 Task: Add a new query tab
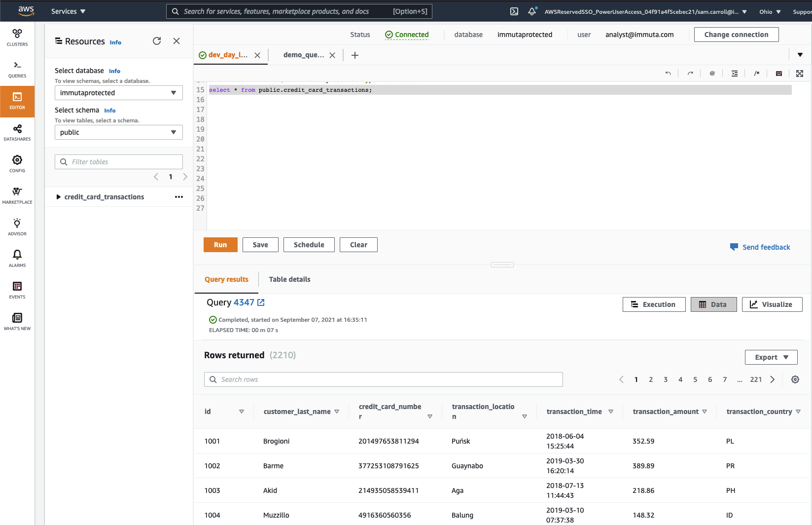coord(355,55)
